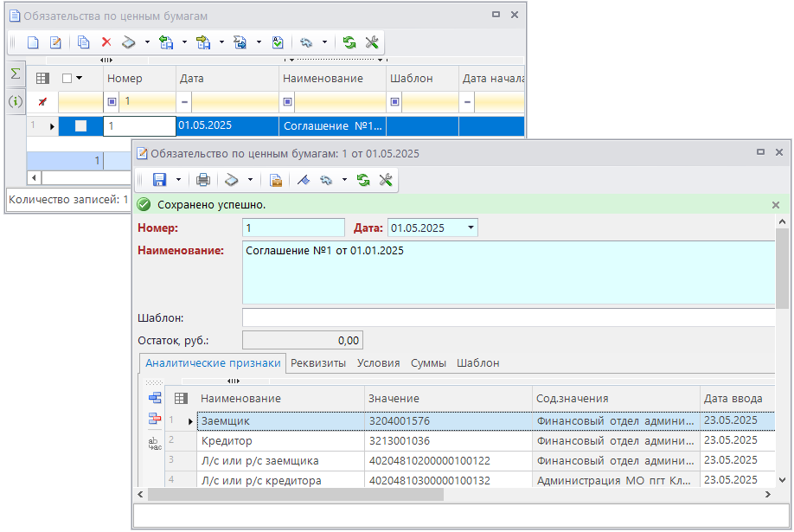
Task: Expand the dropdown arrow beside the Save icon
Action: tap(178, 180)
